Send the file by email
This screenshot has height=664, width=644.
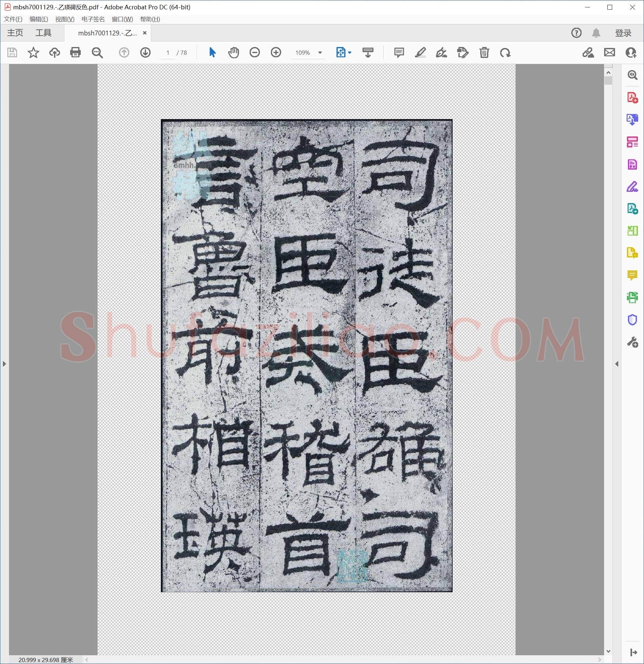[x=610, y=52]
